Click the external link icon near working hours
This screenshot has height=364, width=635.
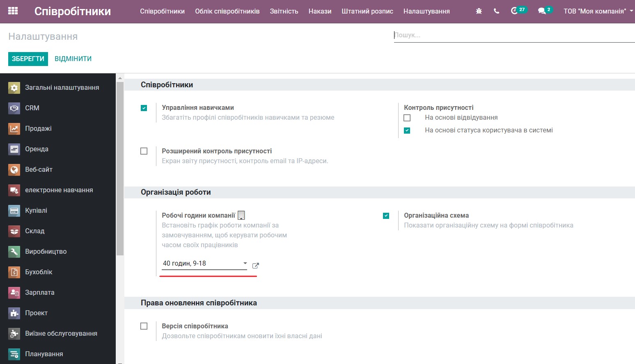coord(255,266)
